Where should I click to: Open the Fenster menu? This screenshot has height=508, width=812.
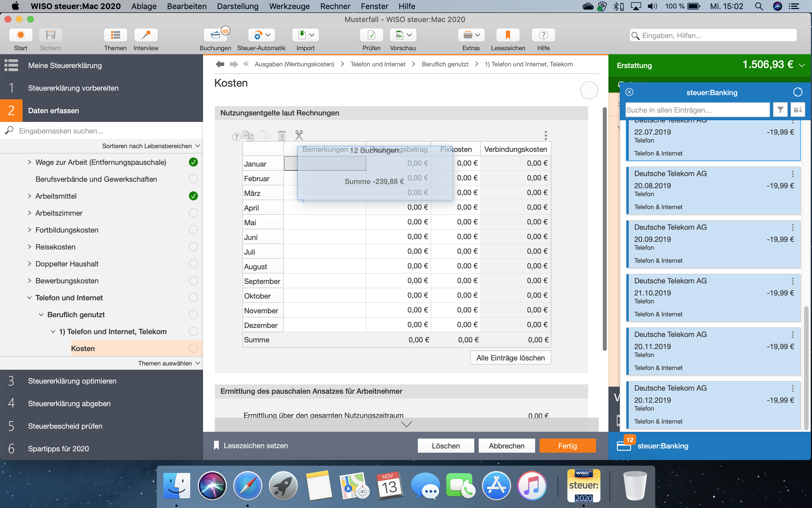[x=374, y=6]
